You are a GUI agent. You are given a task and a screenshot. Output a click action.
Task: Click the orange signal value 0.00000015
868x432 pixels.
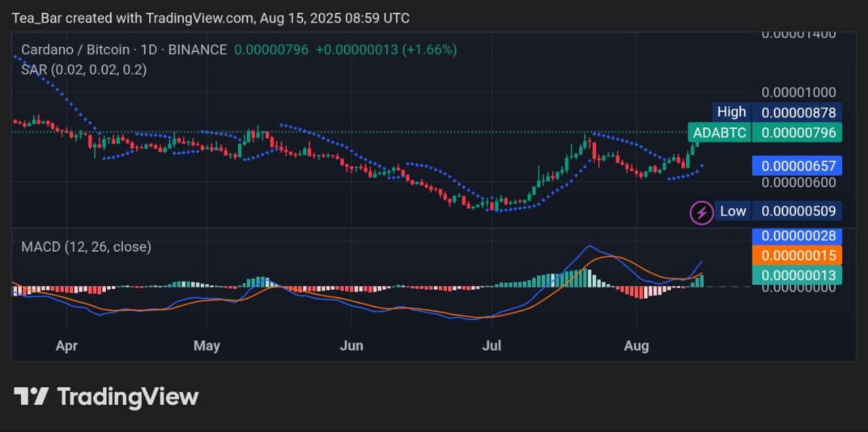798,256
